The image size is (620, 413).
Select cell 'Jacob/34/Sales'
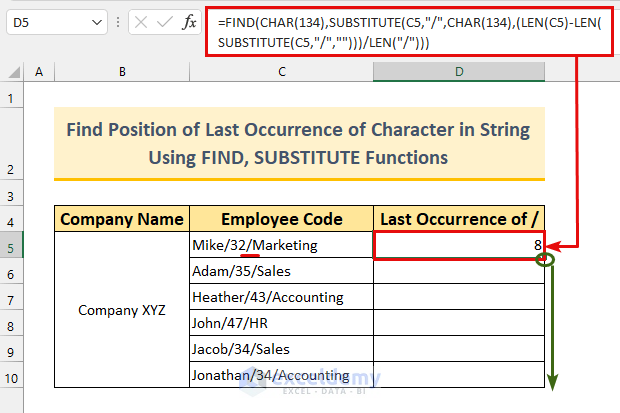282,349
